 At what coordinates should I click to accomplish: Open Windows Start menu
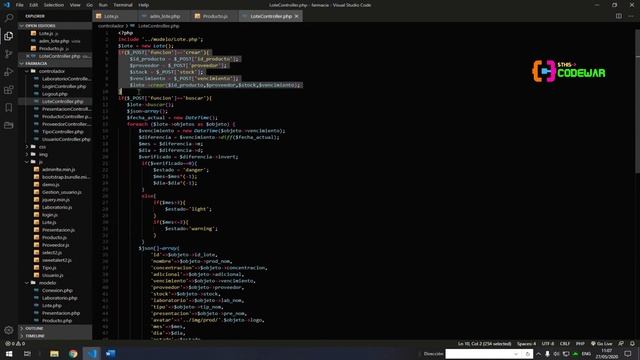tap(9, 353)
